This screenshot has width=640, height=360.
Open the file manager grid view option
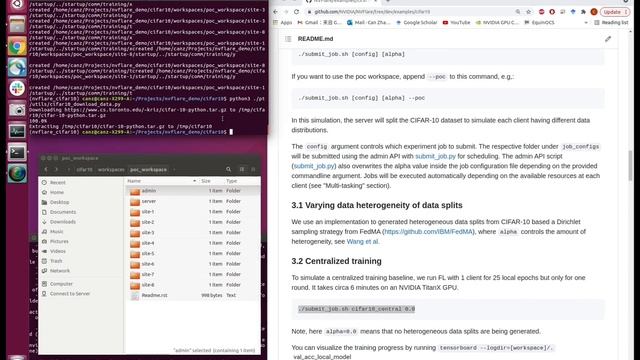[x=253, y=169]
